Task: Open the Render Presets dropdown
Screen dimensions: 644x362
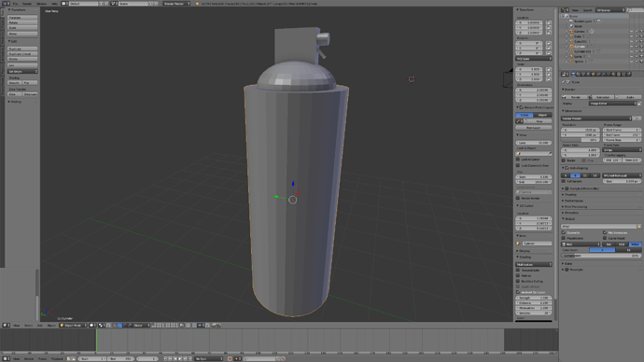Action: click(596, 118)
